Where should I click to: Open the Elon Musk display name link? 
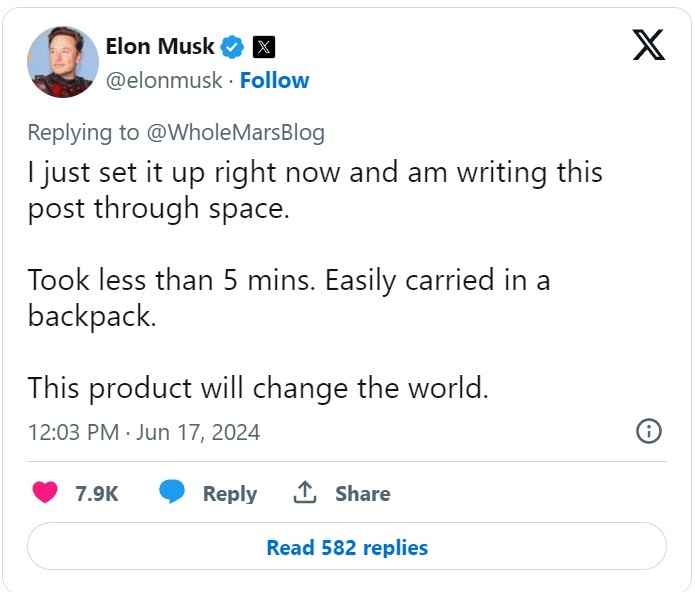pos(160,46)
